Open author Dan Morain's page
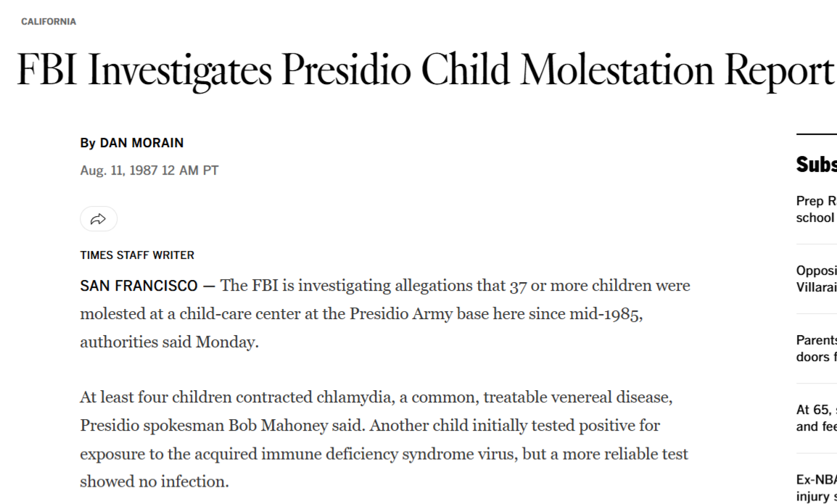Image resolution: width=837 pixels, height=504 pixels. click(x=141, y=143)
